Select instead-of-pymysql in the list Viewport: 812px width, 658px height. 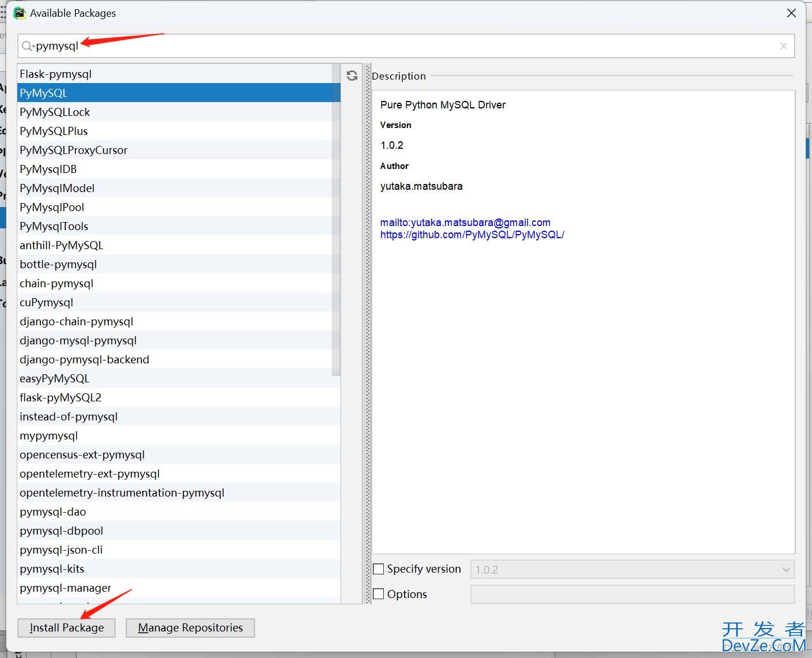179,416
